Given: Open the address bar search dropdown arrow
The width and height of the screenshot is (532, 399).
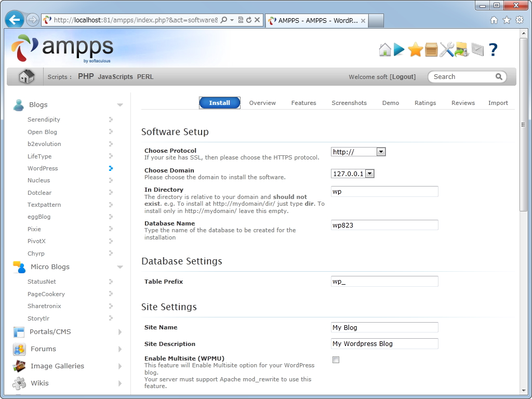Looking at the screenshot, I should click(x=232, y=20).
